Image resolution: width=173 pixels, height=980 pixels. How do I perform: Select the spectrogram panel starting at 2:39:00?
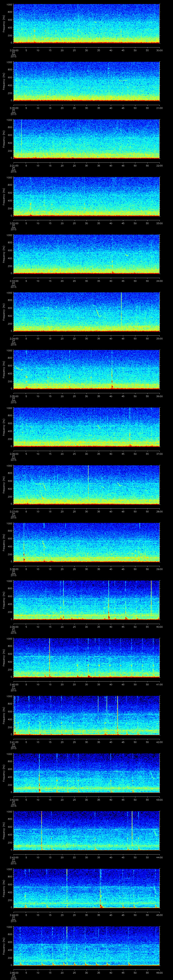point(86,600)
